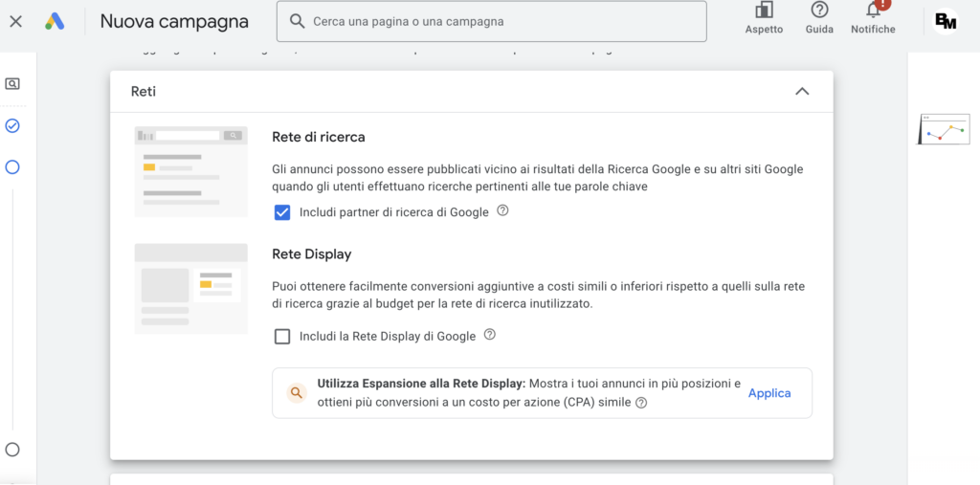Image resolution: width=980 pixels, height=485 pixels.
Task: Open the BM account avatar
Action: tap(946, 21)
